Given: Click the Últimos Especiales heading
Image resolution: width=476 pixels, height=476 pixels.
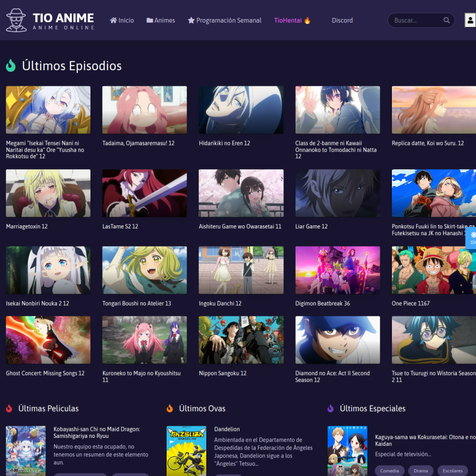Looking at the screenshot, I should (372, 409).
